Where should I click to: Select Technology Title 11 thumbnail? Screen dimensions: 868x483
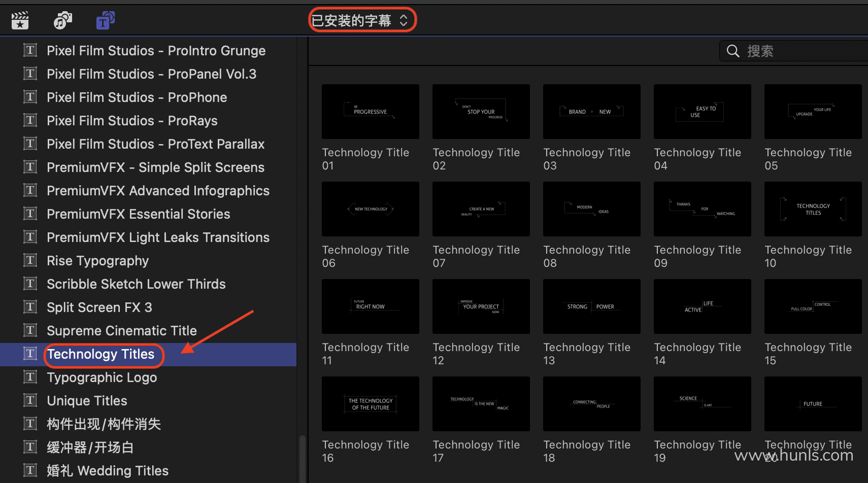click(371, 306)
